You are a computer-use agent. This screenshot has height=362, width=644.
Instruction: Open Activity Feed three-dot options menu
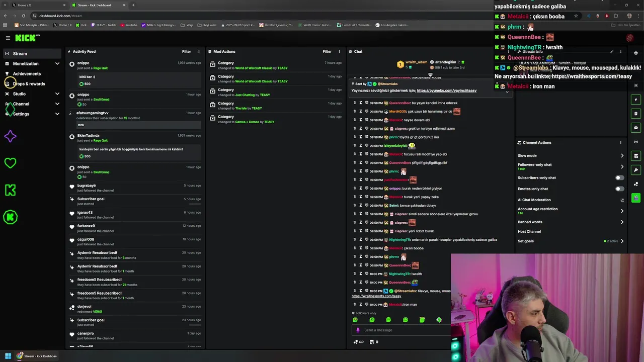(x=199, y=51)
